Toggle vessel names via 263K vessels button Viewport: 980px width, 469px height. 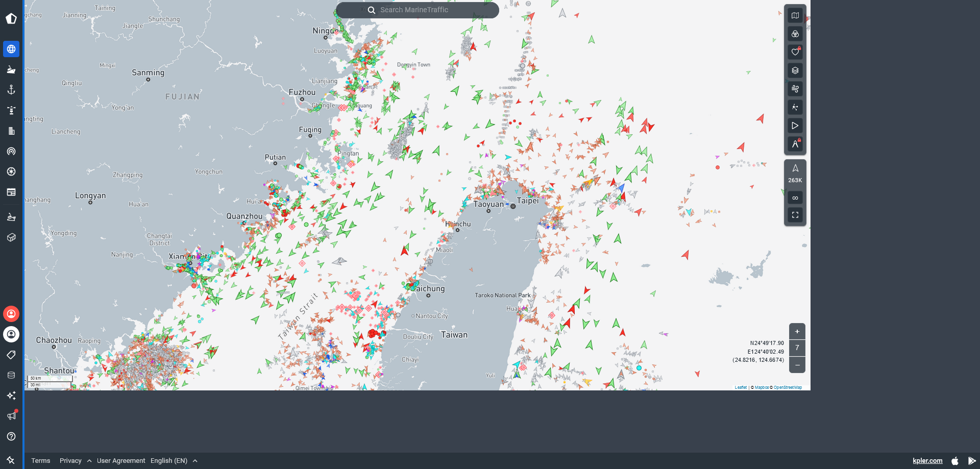pos(795,174)
